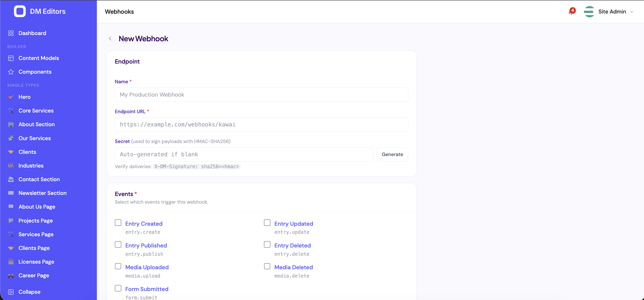Check the Media Deleted event
Image resolution: width=644 pixels, height=300 pixels.
[267, 266]
